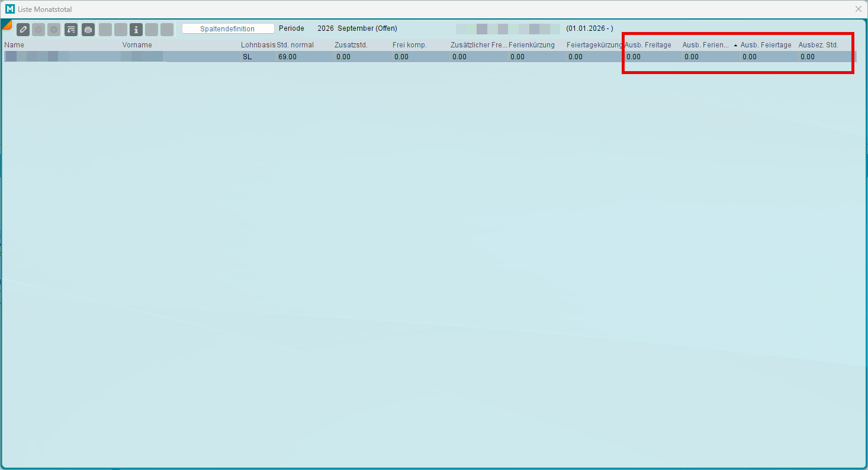Select the 69.00 Std. normal cell
The width and height of the screenshot is (868, 470).
click(x=305, y=57)
